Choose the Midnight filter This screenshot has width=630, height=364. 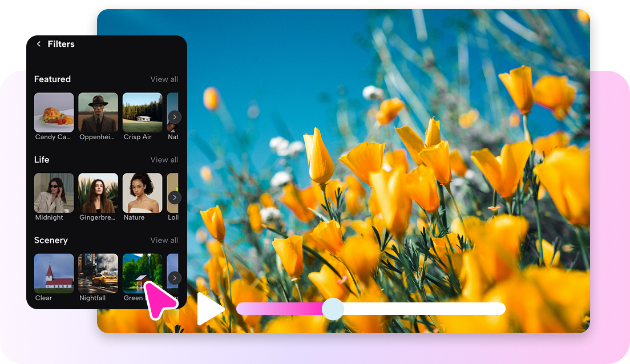click(x=54, y=193)
